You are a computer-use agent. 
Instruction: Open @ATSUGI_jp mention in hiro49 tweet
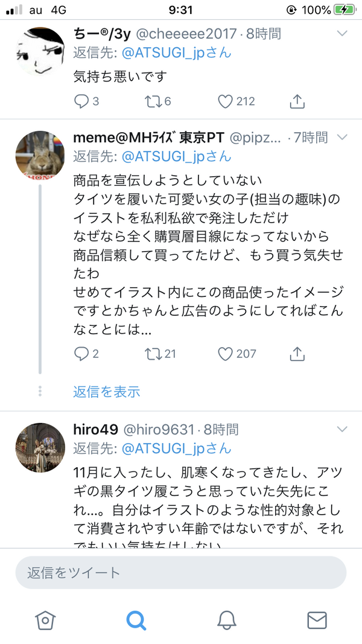[177, 448]
